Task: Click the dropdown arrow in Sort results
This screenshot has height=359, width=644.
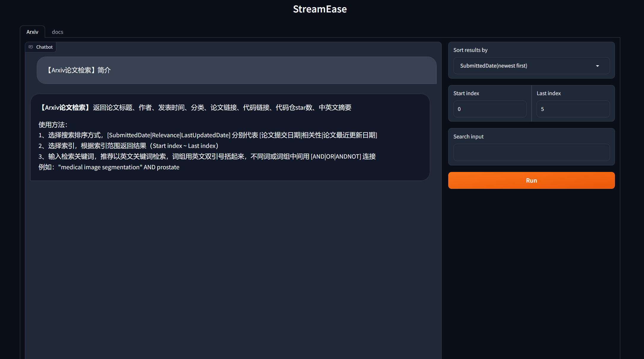Action: coord(597,66)
